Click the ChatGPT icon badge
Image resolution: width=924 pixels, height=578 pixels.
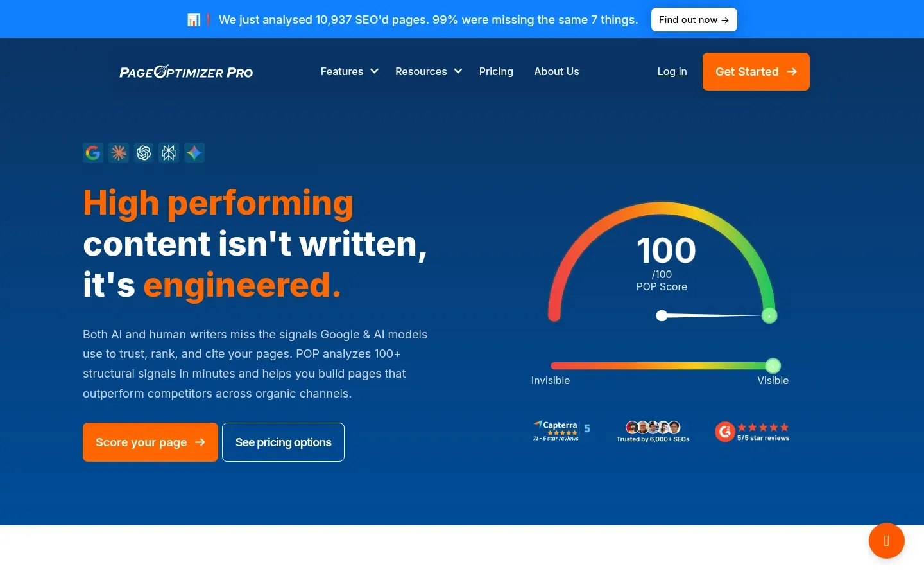tap(144, 153)
